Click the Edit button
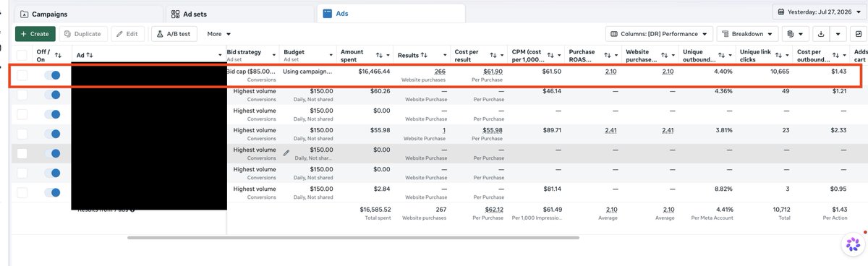This screenshot has height=266, width=868. point(128,34)
